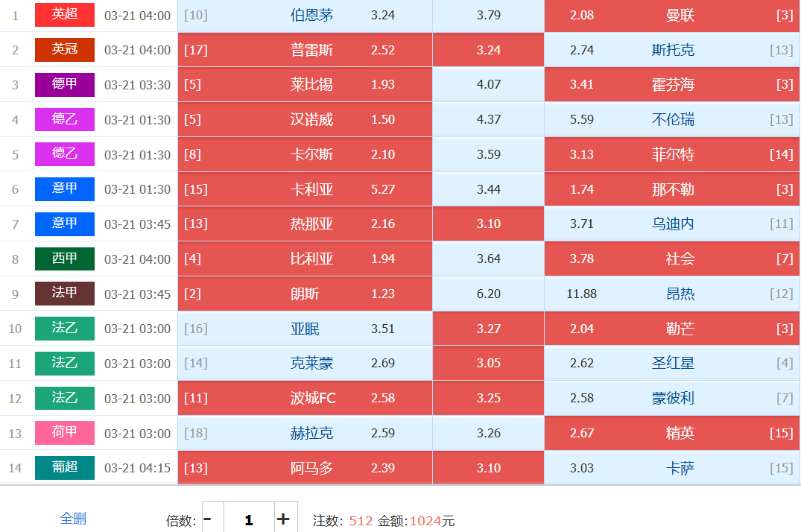Click the pink 荷甲 league badge
The image size is (801, 532).
click(x=65, y=433)
